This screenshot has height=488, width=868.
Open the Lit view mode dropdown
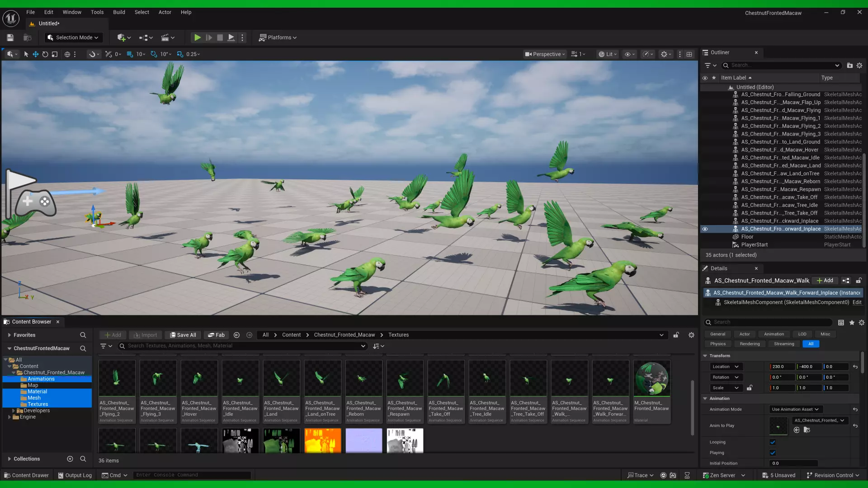point(608,54)
